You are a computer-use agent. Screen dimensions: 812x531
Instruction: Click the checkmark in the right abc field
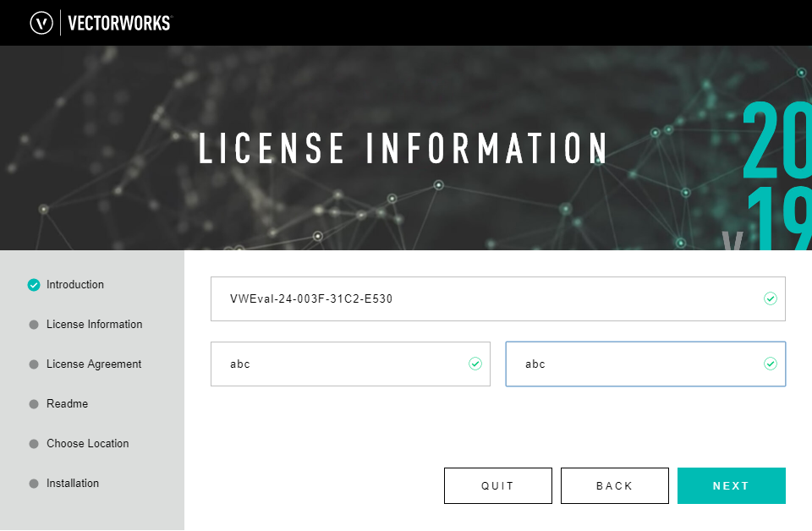[770, 364]
